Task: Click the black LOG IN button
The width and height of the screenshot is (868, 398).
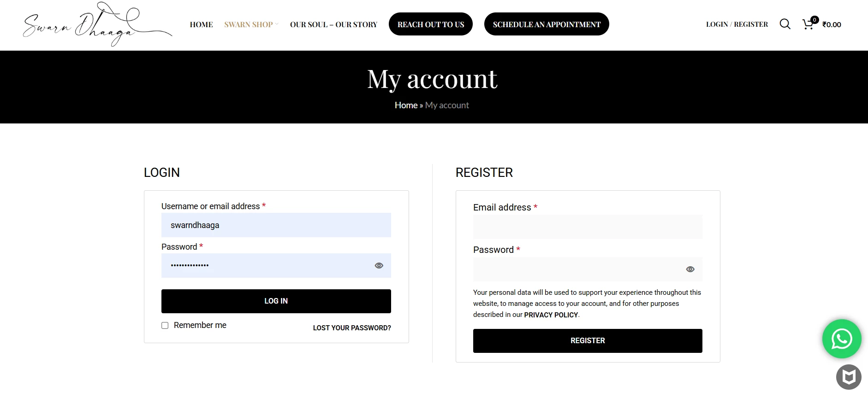Action: coord(276,301)
